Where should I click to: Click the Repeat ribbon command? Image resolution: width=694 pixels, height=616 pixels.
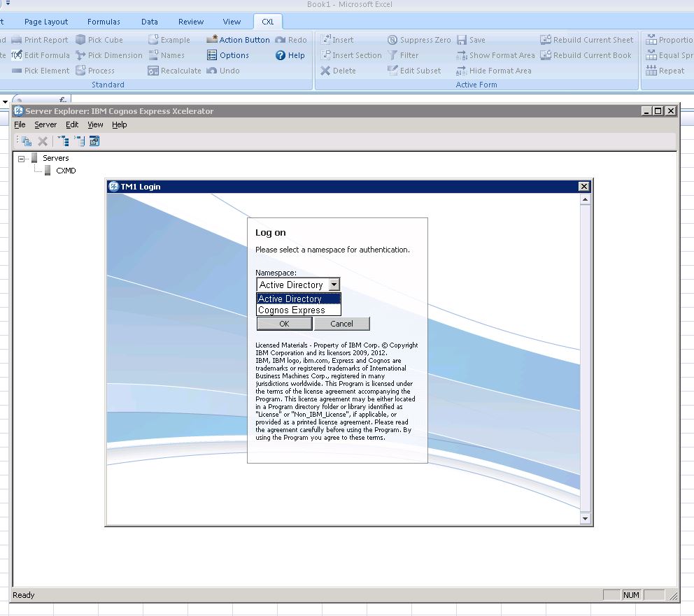click(665, 71)
